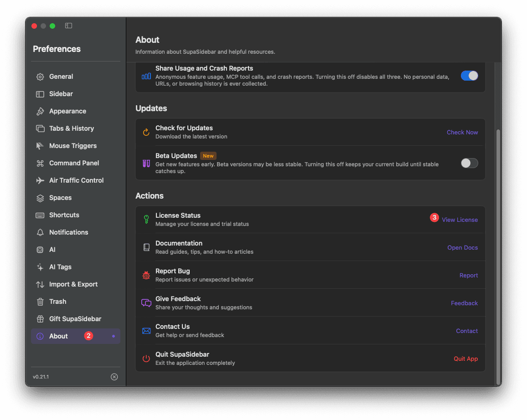The width and height of the screenshot is (527, 420).
Task: Click the Spaces layers icon
Action: [x=40, y=198]
